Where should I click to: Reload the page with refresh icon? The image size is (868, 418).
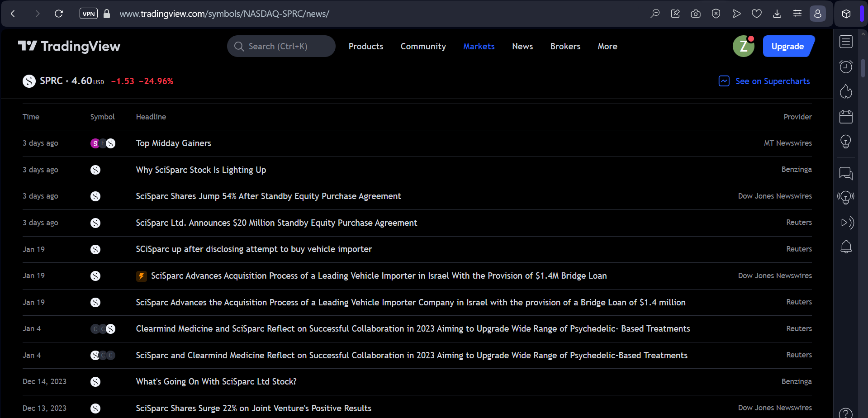click(x=59, y=14)
